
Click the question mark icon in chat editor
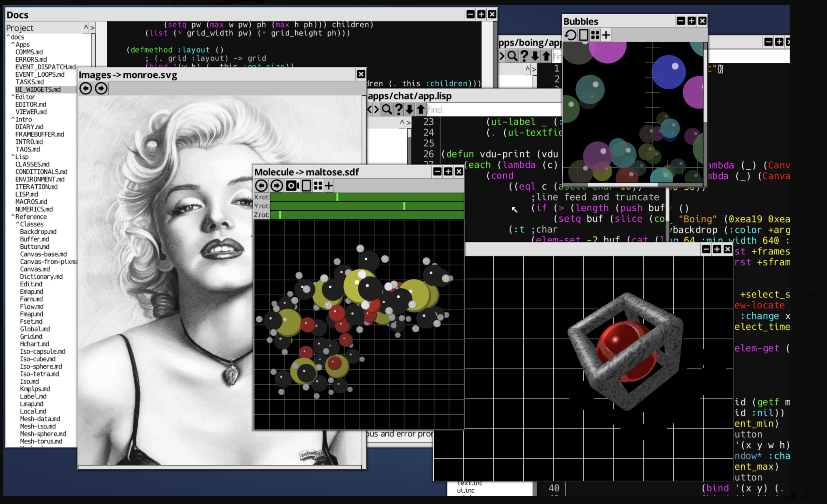click(398, 110)
